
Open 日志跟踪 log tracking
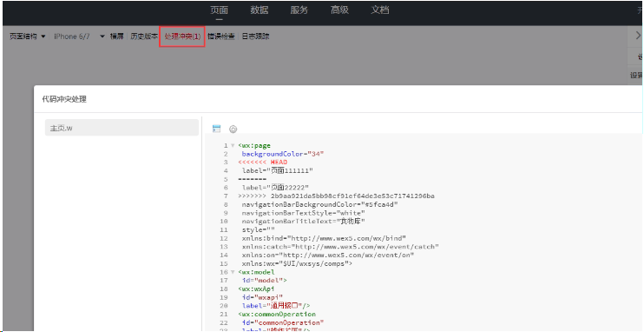point(255,37)
